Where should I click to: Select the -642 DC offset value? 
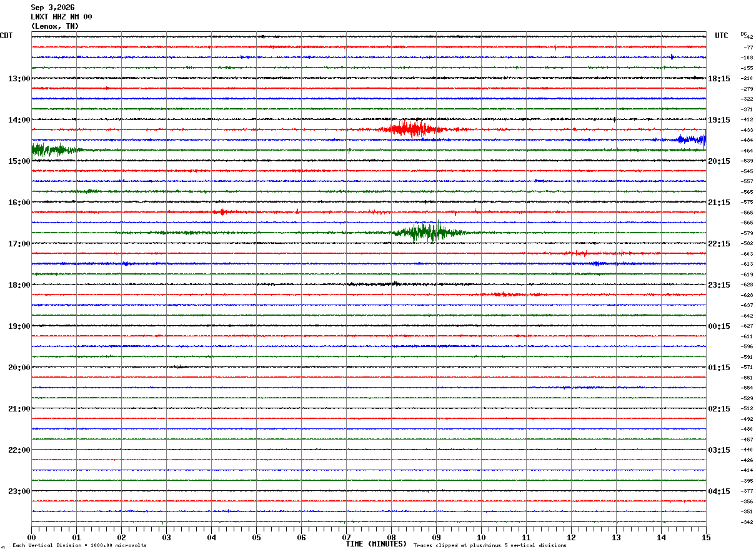pyautogui.click(x=747, y=316)
